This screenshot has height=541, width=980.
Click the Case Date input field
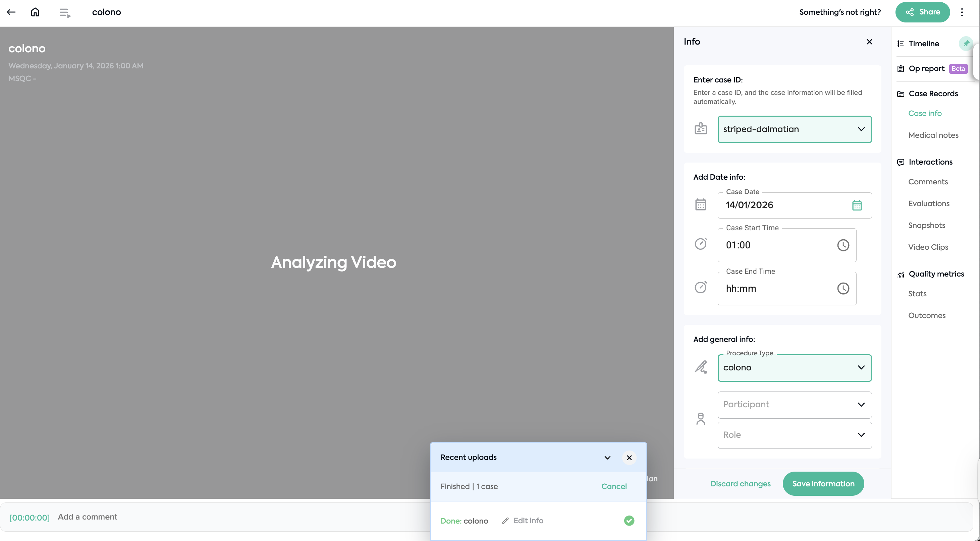tap(794, 205)
